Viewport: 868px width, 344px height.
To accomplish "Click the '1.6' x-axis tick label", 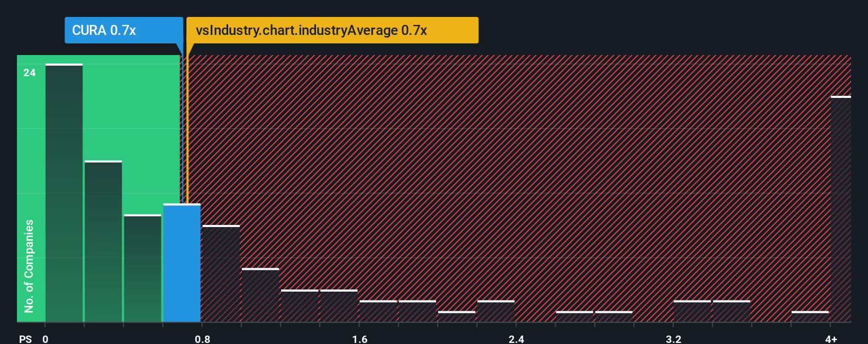I will tap(360, 339).
